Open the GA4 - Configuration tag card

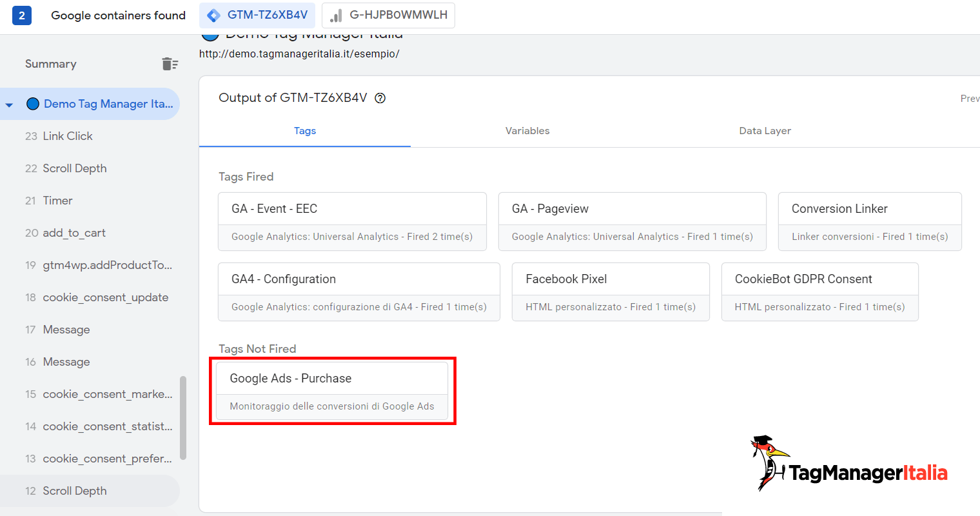coord(359,292)
